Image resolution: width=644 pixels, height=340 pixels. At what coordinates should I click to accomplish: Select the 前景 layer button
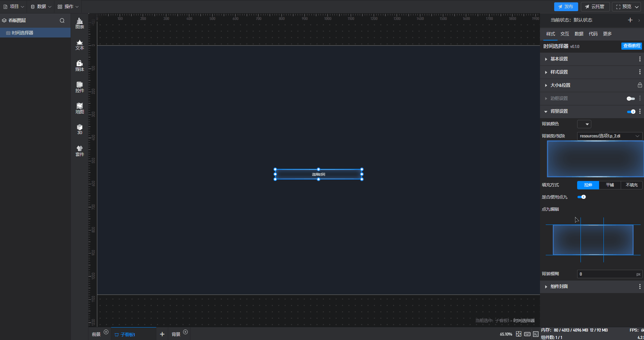click(x=96, y=334)
